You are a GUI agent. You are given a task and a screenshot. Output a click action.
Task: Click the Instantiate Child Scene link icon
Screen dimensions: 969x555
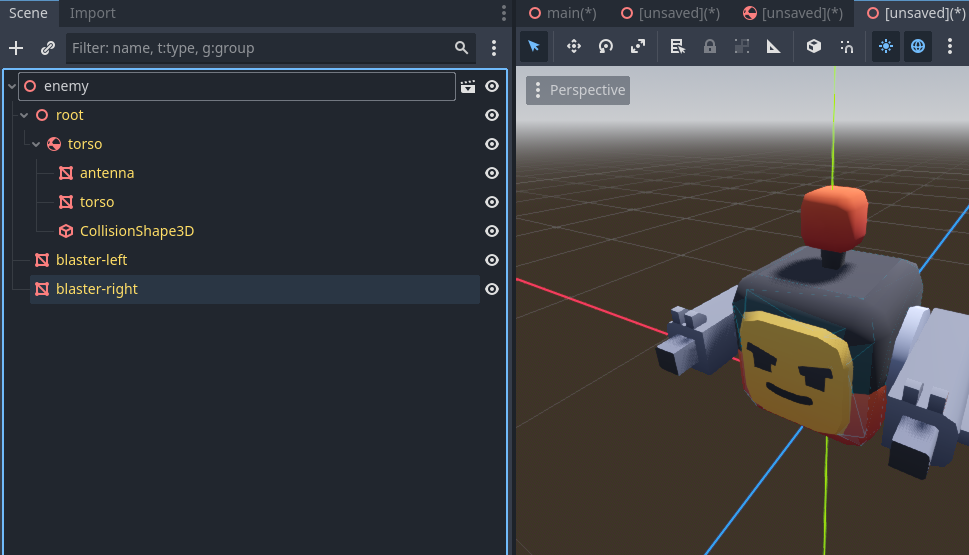click(47, 48)
